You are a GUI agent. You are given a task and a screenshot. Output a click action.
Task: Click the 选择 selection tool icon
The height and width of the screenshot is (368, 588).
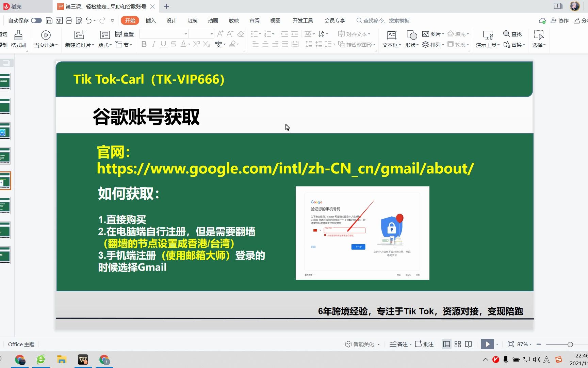pyautogui.click(x=539, y=35)
